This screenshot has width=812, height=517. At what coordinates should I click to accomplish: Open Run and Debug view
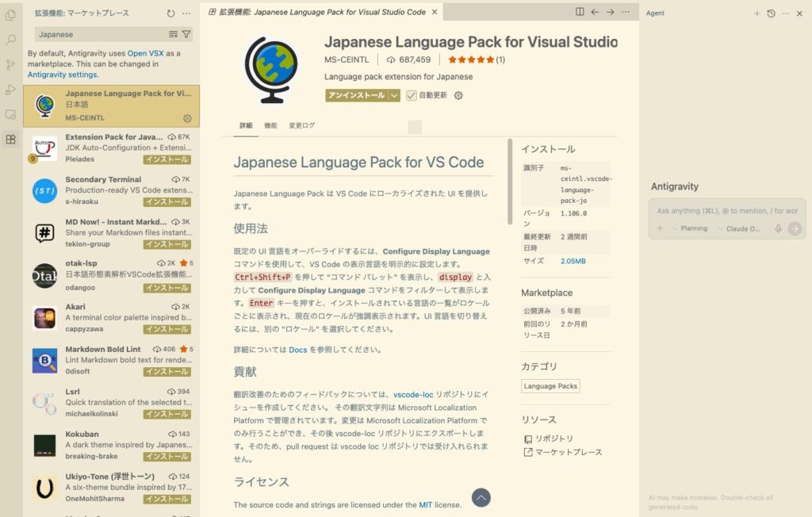pos(10,90)
